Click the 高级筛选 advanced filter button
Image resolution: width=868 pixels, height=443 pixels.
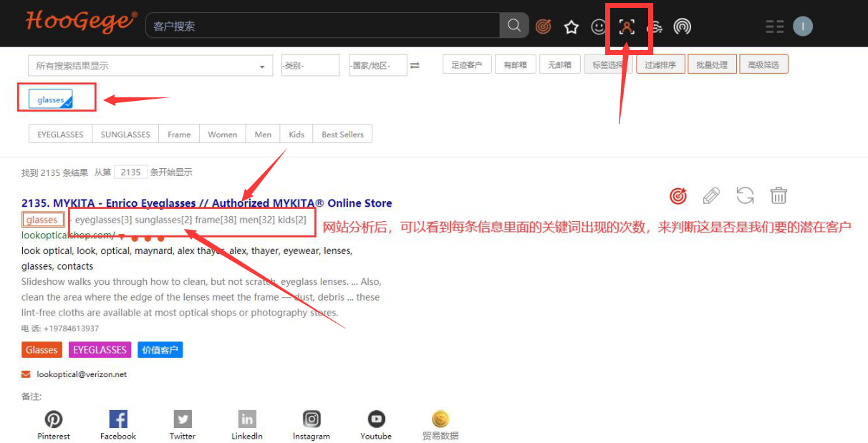click(763, 65)
